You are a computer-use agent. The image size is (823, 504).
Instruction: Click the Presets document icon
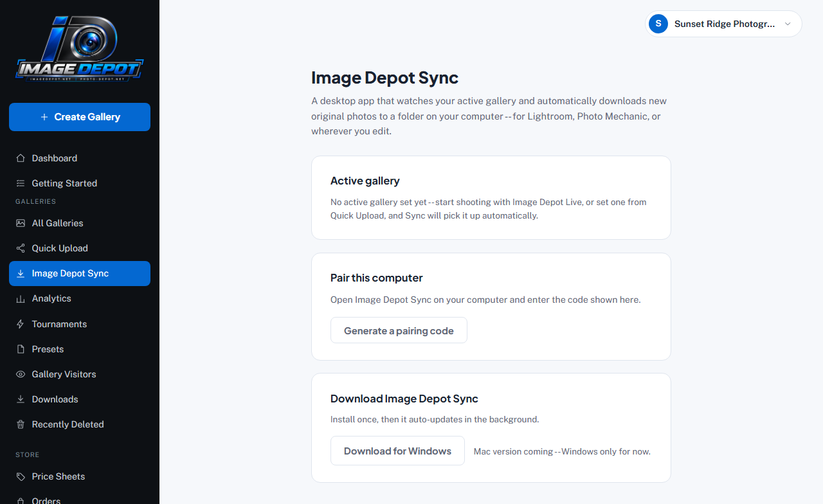tap(21, 349)
